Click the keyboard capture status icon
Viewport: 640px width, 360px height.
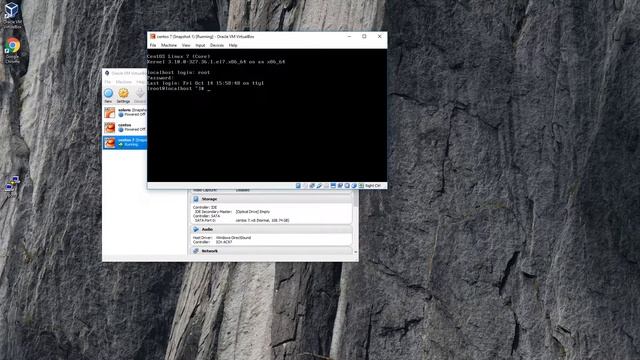tap(361, 186)
